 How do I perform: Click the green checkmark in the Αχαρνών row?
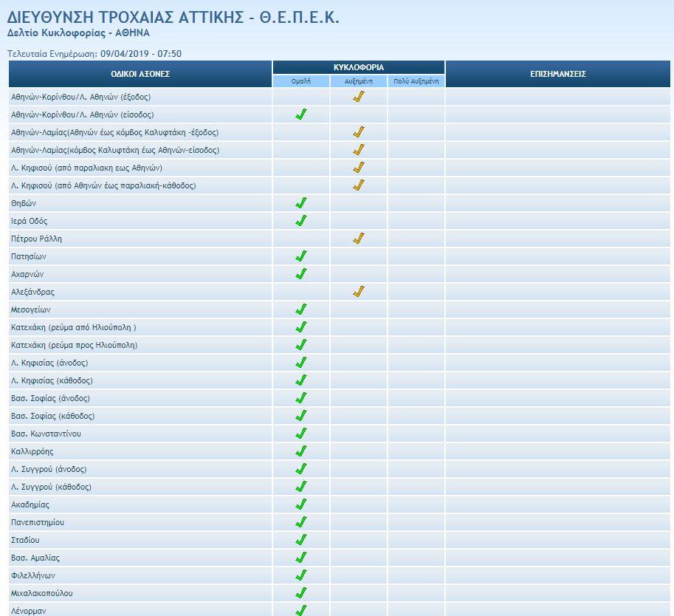click(301, 274)
